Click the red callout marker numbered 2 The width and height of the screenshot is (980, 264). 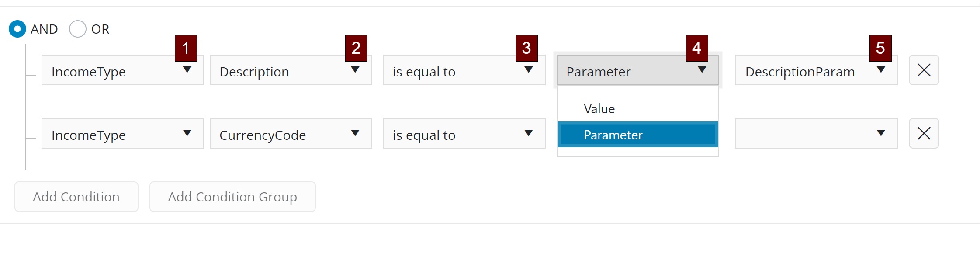(x=356, y=48)
